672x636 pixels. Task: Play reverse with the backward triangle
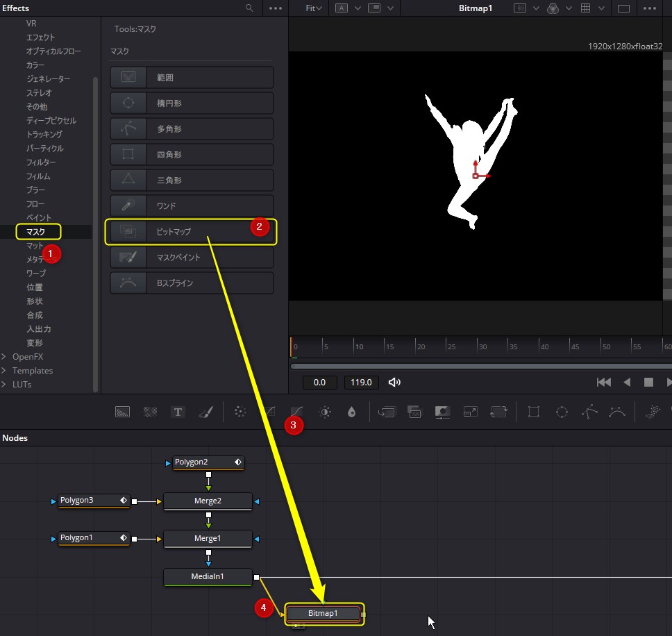pyautogui.click(x=627, y=383)
